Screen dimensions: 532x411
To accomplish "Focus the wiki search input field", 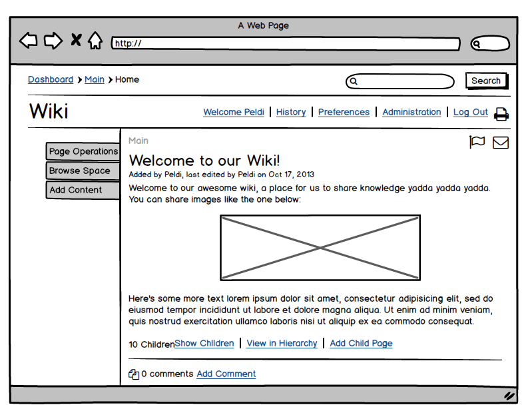I will click(x=400, y=81).
